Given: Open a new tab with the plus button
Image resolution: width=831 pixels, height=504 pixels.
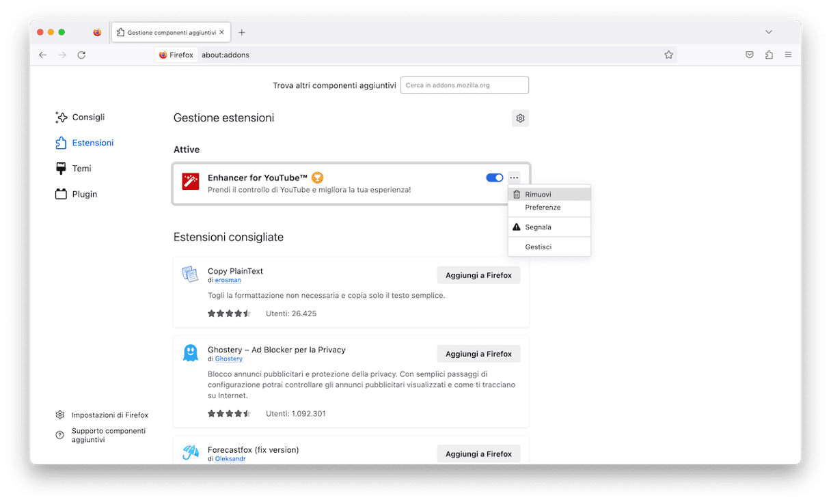Looking at the screenshot, I should (x=241, y=32).
